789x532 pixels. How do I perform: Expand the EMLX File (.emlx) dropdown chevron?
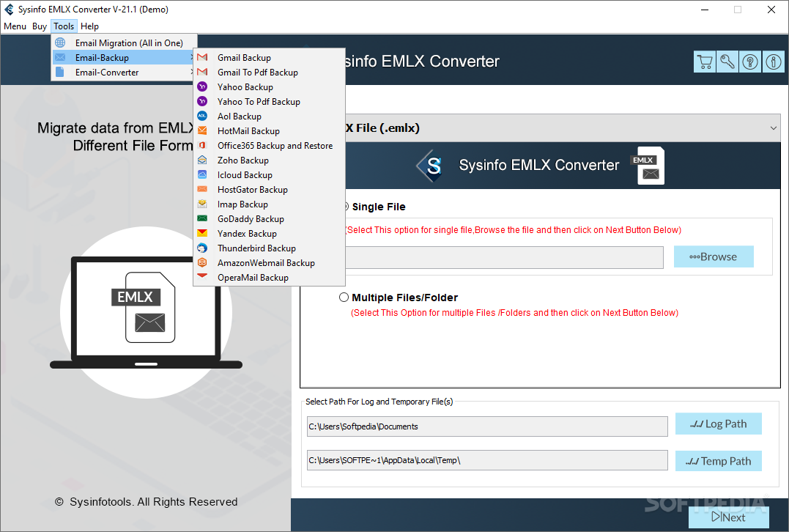pyautogui.click(x=774, y=128)
